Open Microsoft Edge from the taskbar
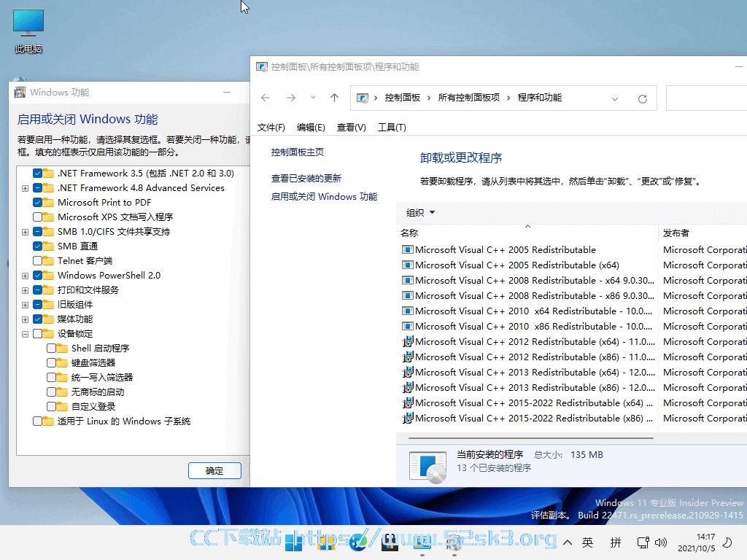 357,542
